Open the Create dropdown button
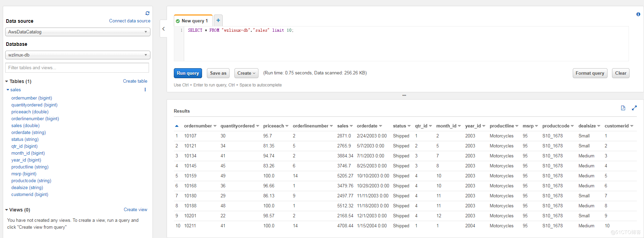This screenshot has height=238, width=644. (x=246, y=73)
